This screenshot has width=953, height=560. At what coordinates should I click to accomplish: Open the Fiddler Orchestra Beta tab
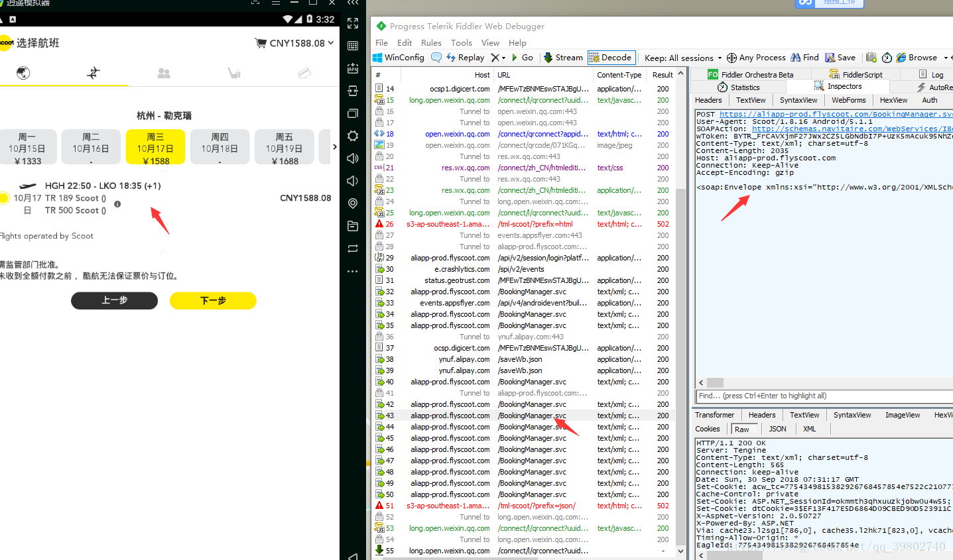tap(750, 74)
